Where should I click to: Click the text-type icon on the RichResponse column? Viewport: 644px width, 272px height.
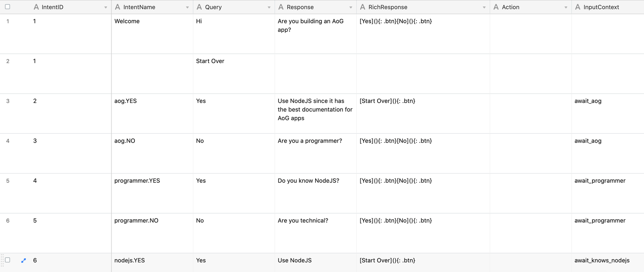(362, 7)
